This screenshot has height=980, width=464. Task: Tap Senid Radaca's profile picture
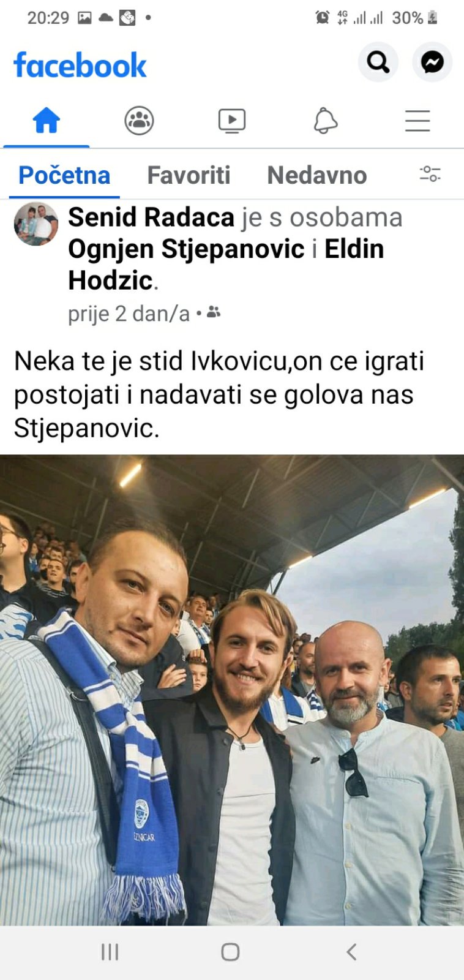[36, 224]
